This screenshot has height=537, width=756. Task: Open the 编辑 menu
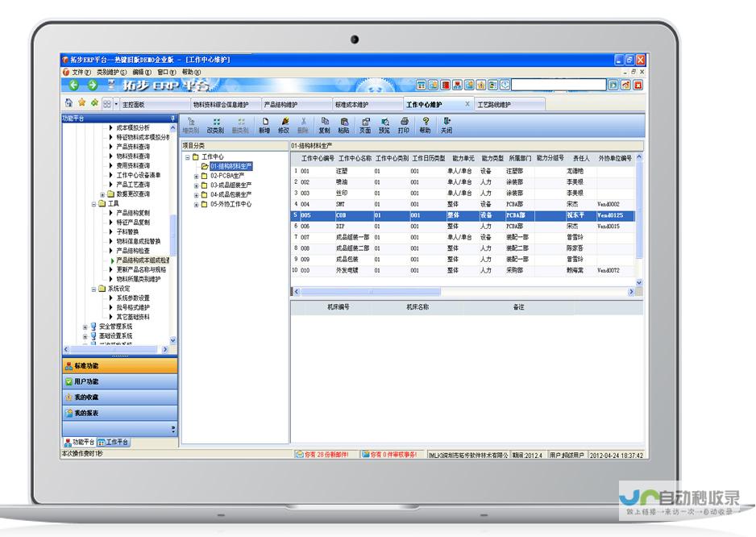pyautogui.click(x=142, y=72)
